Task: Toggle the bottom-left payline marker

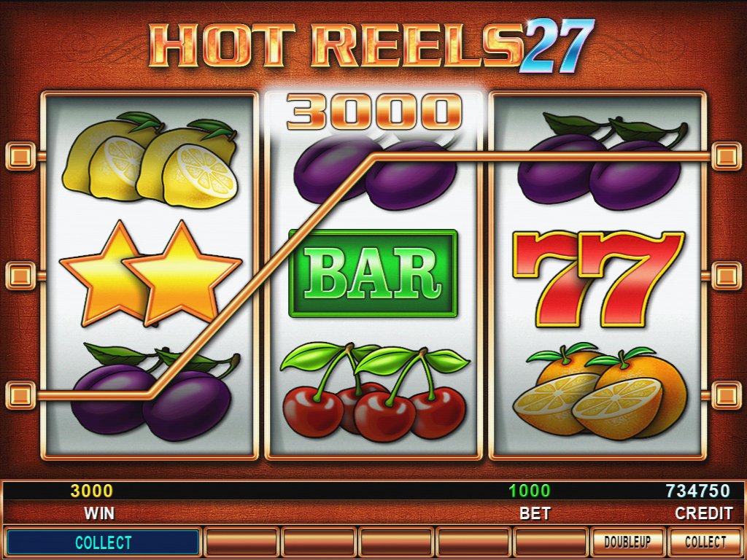Action: pos(20,394)
